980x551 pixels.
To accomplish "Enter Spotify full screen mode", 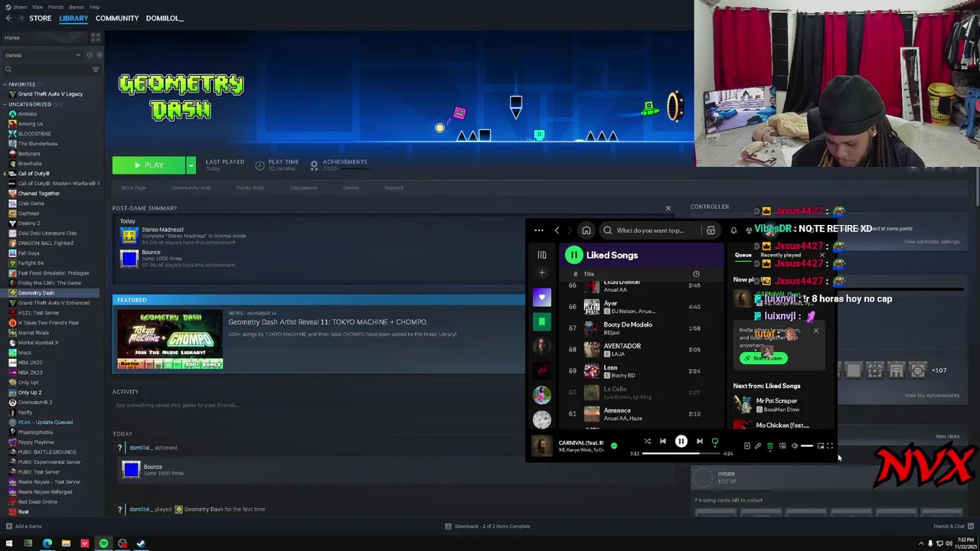I will tap(829, 446).
